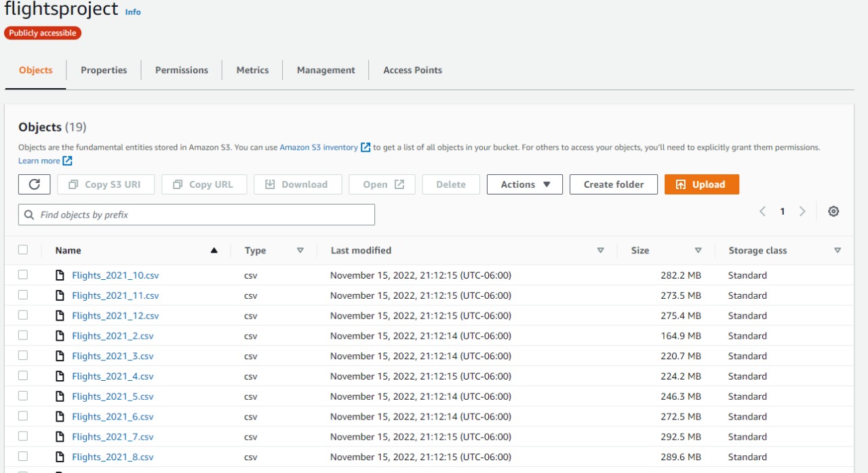This screenshot has height=473, width=868.
Task: Click file icon for Flights_2021_7.csv
Action: [60, 436]
